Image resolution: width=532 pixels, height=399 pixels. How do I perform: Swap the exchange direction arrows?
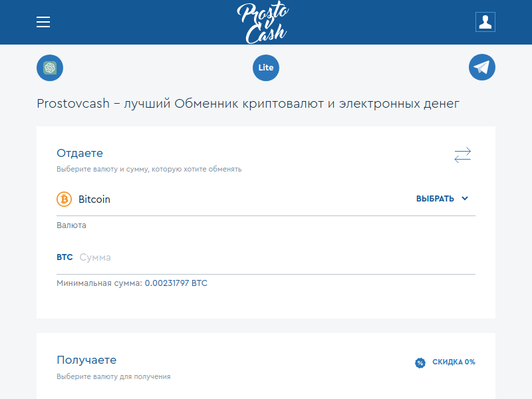(462, 155)
